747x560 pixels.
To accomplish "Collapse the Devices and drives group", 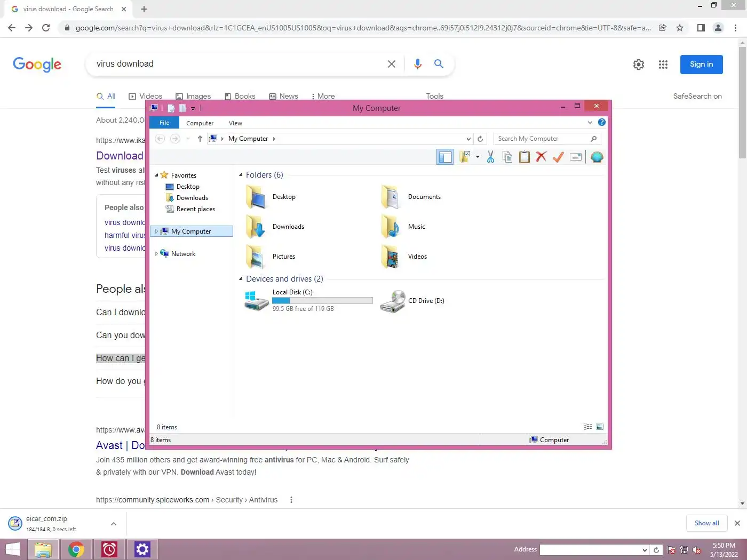I will pos(241,279).
